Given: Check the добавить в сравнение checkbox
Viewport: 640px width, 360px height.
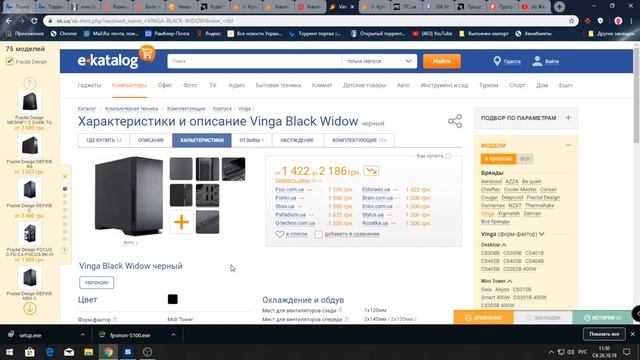Looking at the screenshot, I should click(318, 235).
